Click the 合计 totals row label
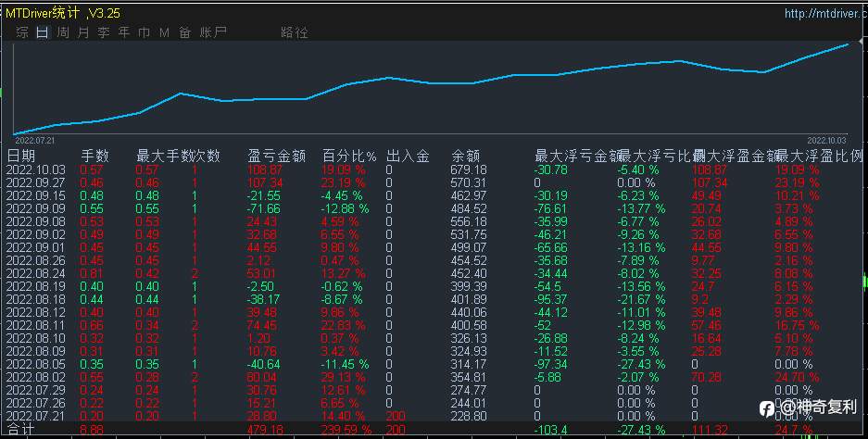The height and width of the screenshot is (439, 868). click(20, 429)
